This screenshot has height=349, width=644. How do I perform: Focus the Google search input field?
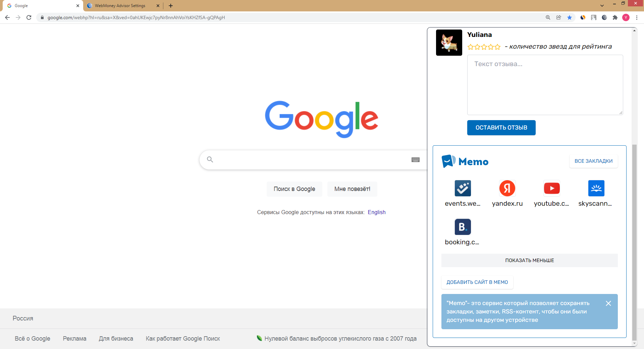coord(312,160)
